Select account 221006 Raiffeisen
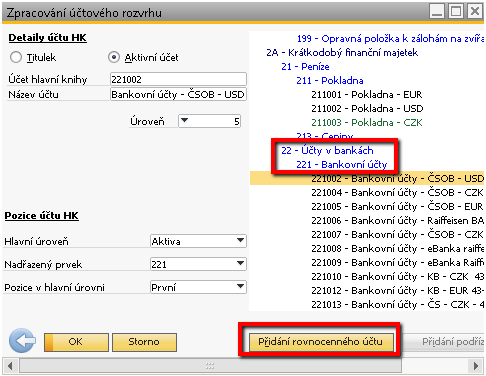486x376 pixels. (x=397, y=221)
